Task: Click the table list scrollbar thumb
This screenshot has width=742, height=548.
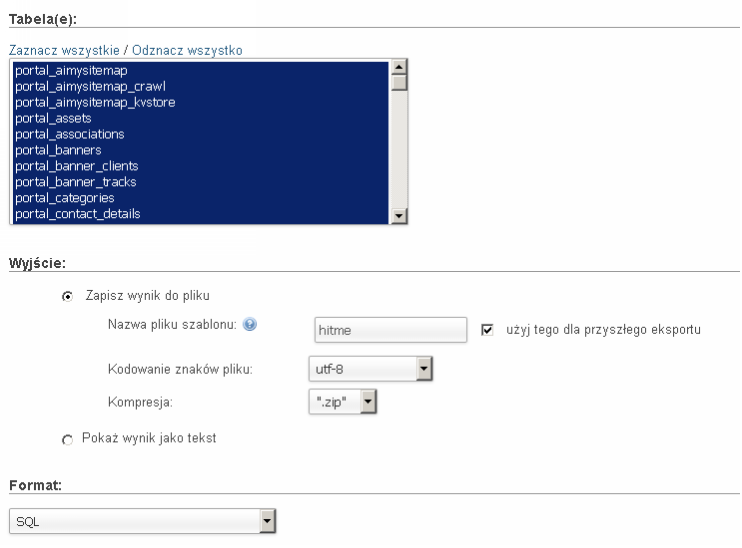Action: (399, 82)
